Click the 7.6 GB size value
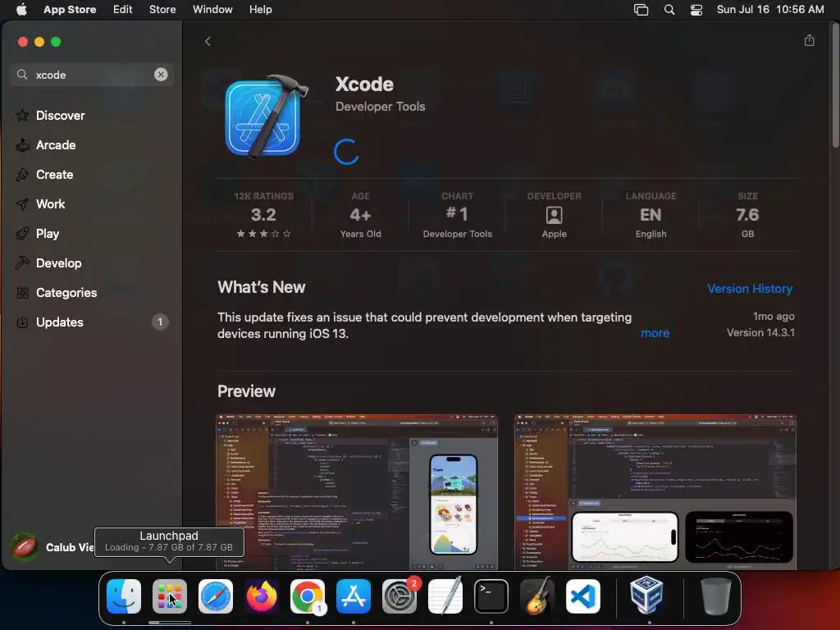Screen dimensions: 840x630 point(747,215)
